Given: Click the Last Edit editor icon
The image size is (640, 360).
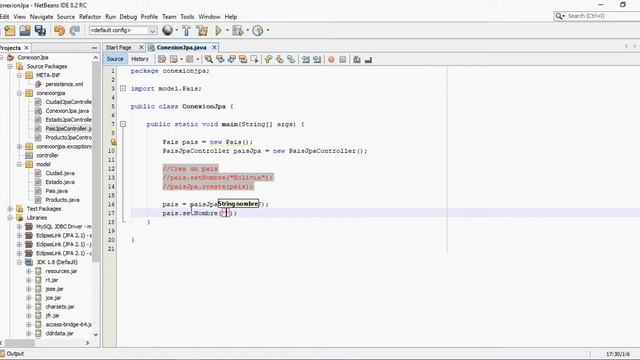Looking at the screenshot, I should pos(162,60).
